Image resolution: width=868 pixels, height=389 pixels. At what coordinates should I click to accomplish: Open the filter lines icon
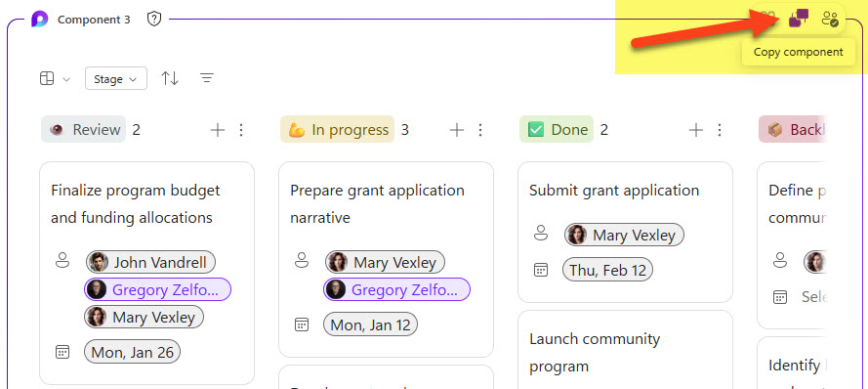(x=206, y=79)
